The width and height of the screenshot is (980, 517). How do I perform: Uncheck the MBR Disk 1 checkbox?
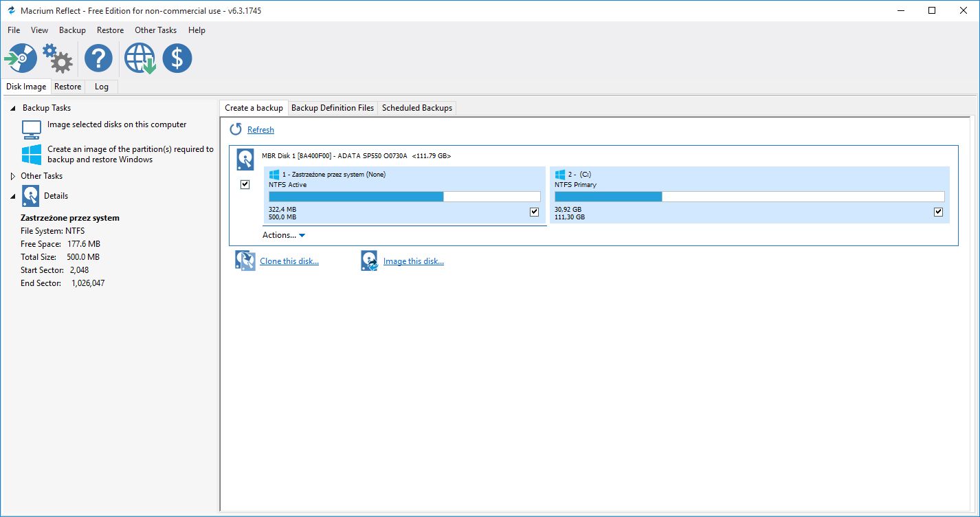[245, 184]
